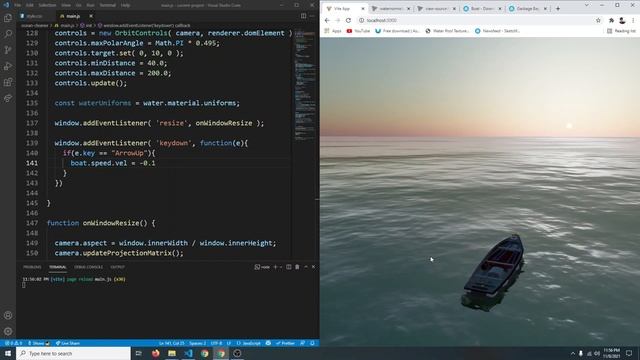Open the Accounts menu in VS Code
Image resolution: width=640 pixels, height=360 pixels.
click(8, 315)
